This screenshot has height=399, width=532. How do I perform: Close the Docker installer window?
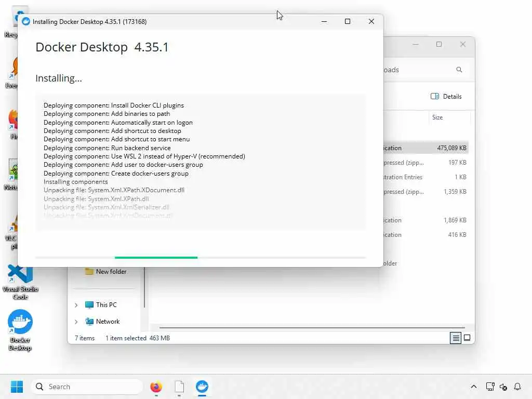371,21
